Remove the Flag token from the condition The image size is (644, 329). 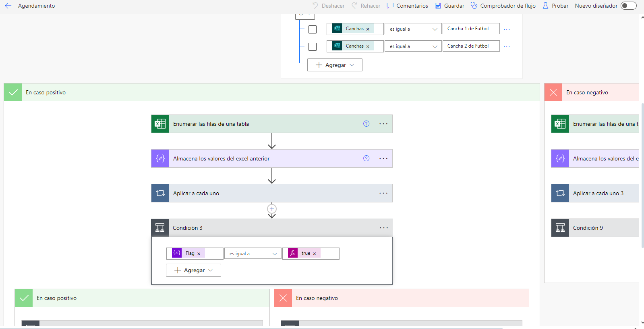[199, 254]
